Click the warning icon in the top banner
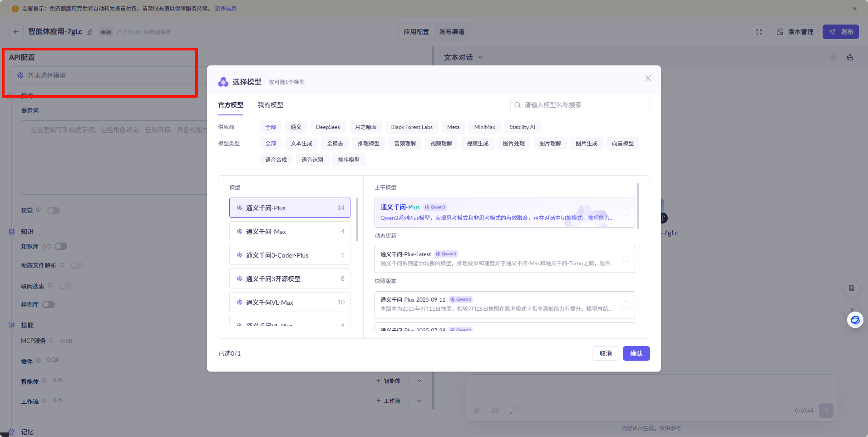Image resolution: width=868 pixels, height=437 pixels. click(x=15, y=9)
